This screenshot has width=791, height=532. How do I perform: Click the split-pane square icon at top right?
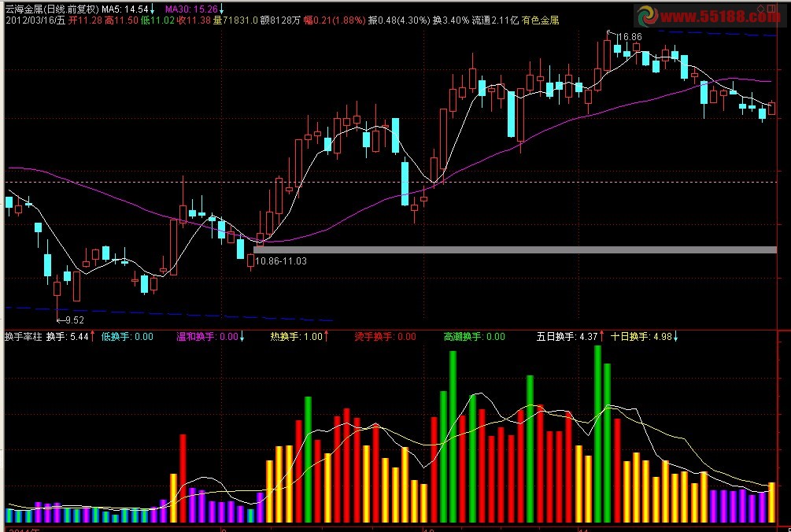tap(771, 9)
